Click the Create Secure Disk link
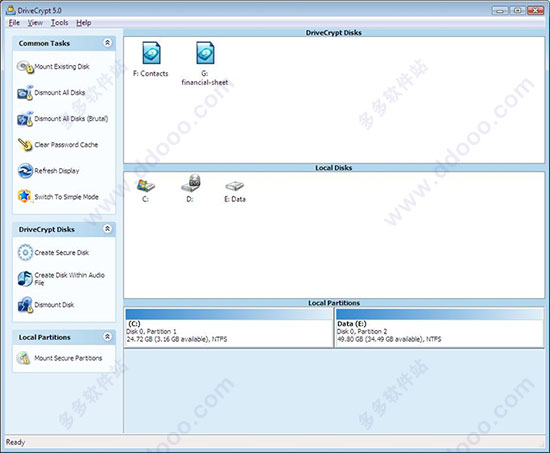This screenshot has width=550, height=453. click(x=62, y=253)
